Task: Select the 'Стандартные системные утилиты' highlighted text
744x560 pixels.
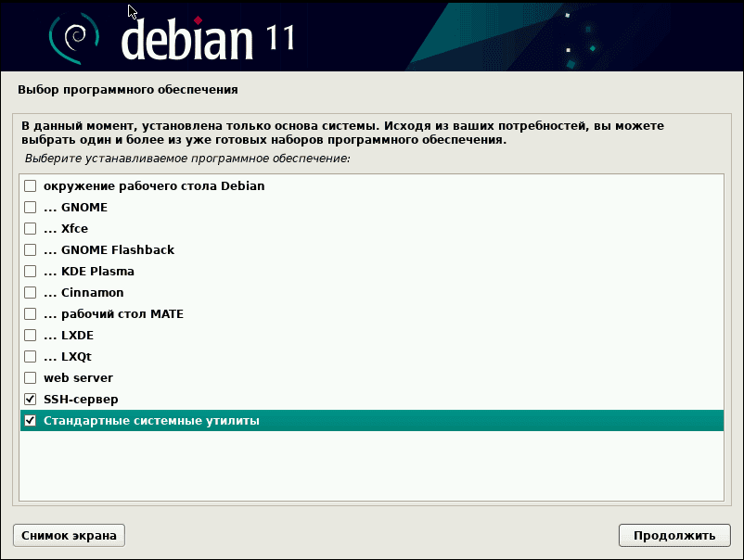Action: coord(151,421)
